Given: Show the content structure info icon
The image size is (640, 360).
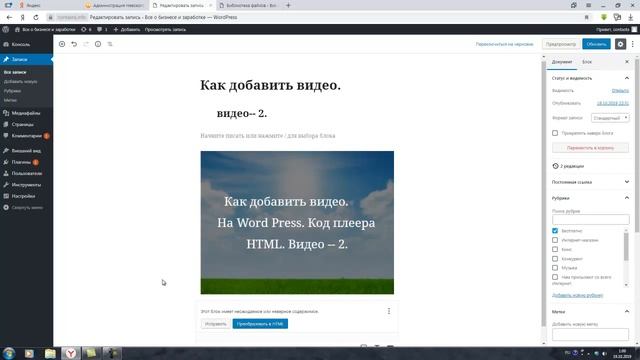Looking at the screenshot, I should click(x=98, y=44).
